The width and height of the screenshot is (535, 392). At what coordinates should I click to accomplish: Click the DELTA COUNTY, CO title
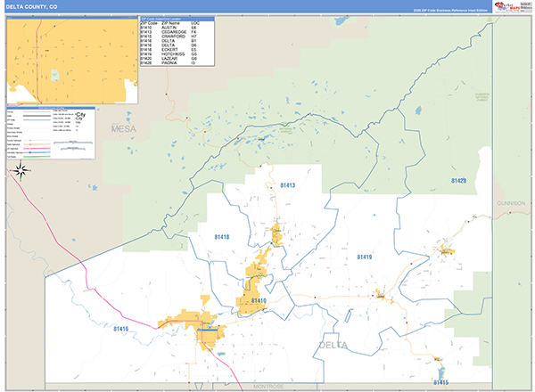pyautogui.click(x=32, y=6)
